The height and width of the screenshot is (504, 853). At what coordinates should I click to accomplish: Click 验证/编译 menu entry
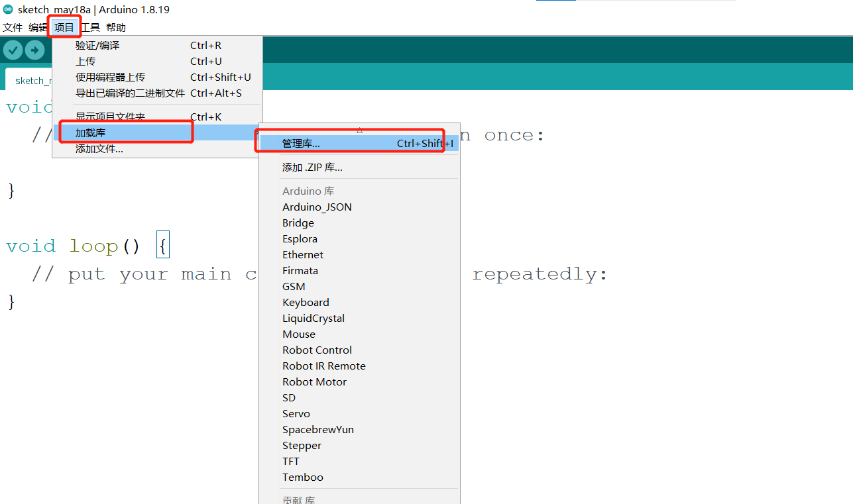click(x=97, y=46)
